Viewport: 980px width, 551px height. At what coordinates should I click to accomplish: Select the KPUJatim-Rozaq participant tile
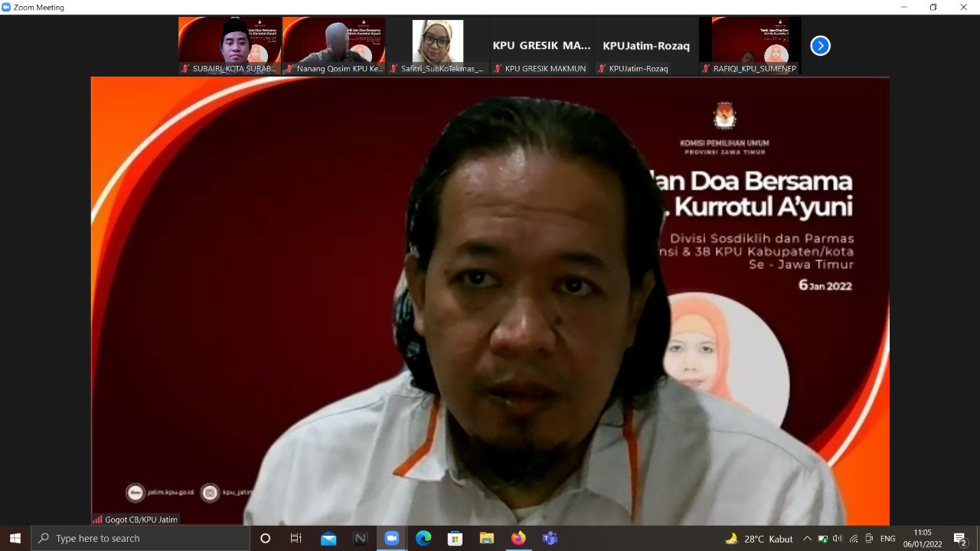(x=645, y=46)
